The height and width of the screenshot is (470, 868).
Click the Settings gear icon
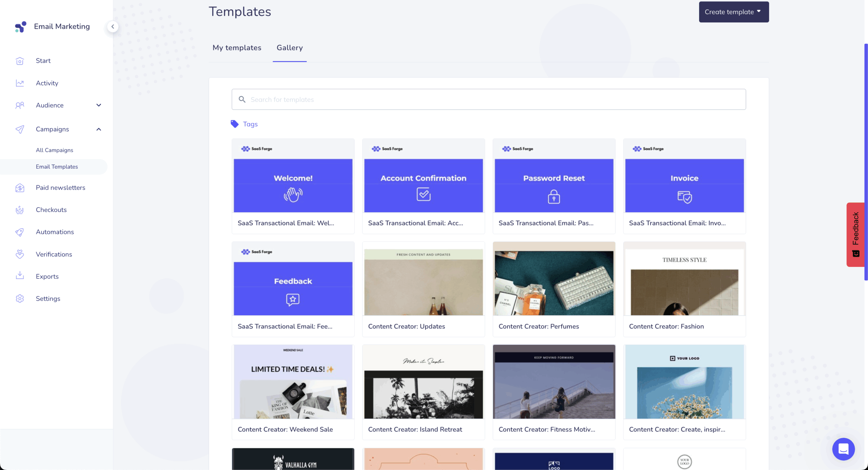click(x=20, y=299)
